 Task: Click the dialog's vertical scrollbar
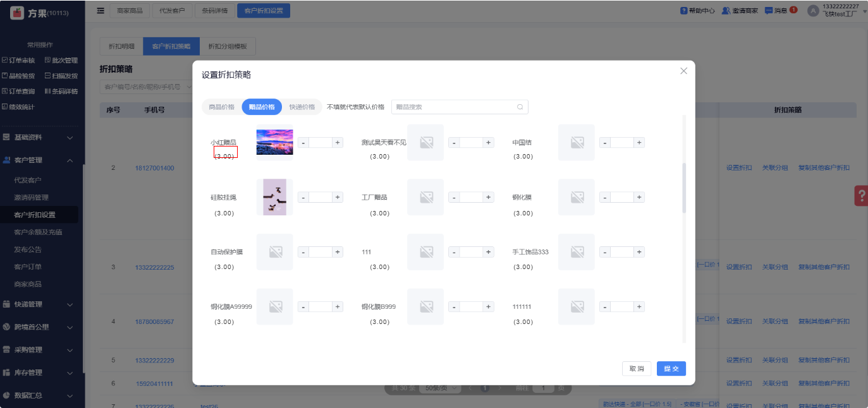(x=683, y=188)
